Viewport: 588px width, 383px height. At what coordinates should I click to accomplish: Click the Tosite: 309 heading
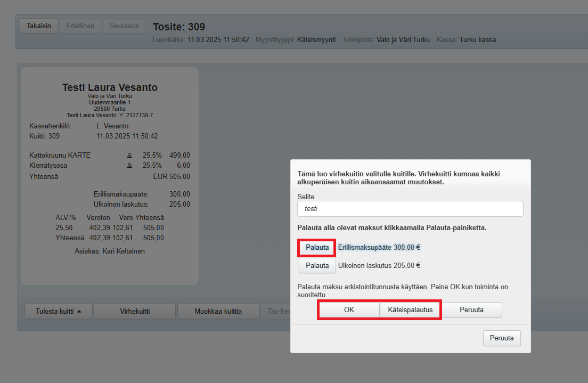179,27
